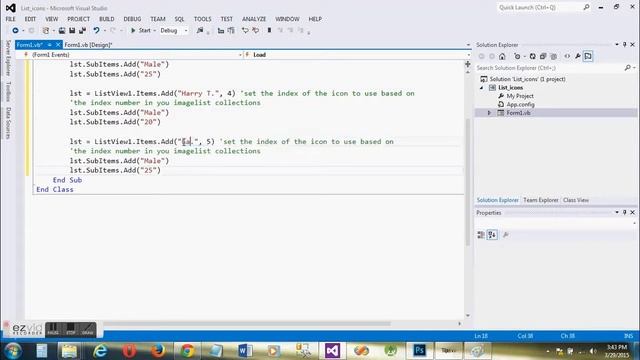Toggle a bookmark with the bookmark icon
The image size is (640, 360).
(x=269, y=31)
